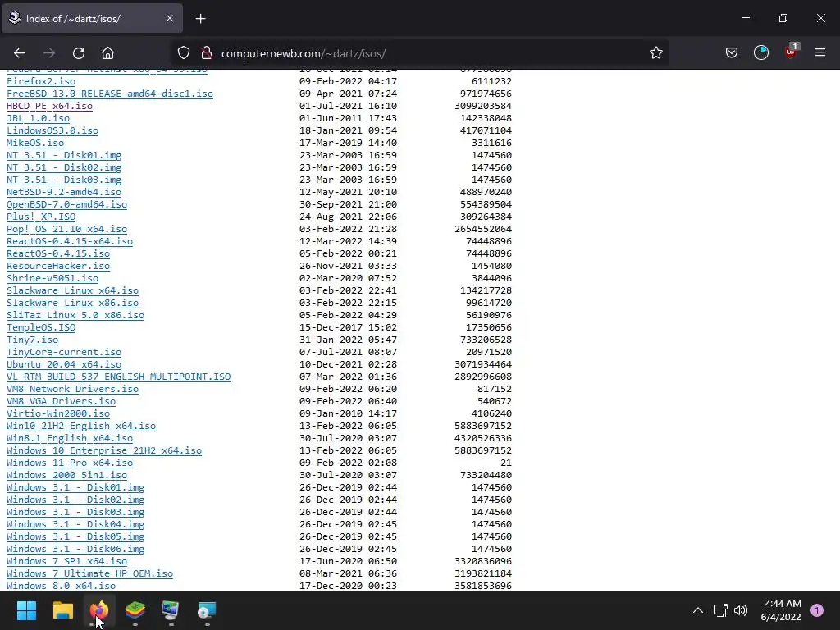Open the Firefox application menu
This screenshot has height=630, width=840.
pos(820,52)
